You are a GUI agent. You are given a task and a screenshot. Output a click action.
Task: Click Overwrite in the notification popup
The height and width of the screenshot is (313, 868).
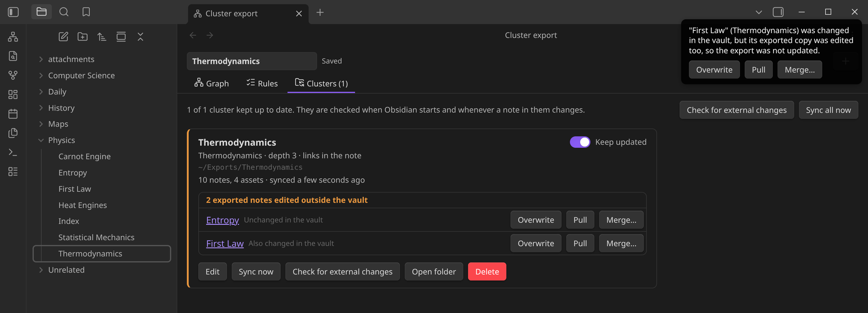click(714, 70)
